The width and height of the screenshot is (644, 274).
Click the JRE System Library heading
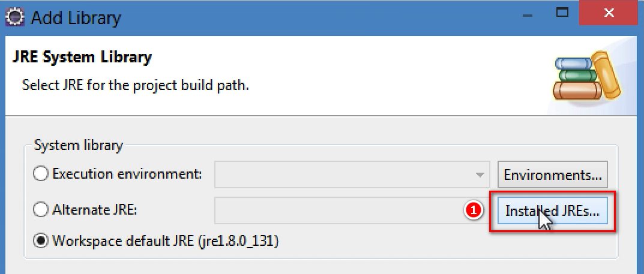pos(82,57)
